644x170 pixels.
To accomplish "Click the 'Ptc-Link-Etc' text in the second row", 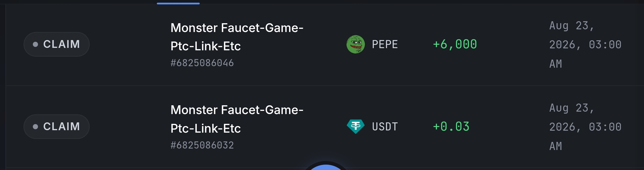I will (x=206, y=128).
